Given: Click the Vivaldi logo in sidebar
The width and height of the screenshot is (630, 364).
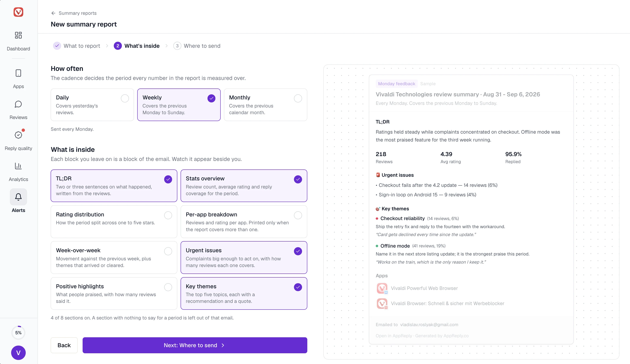Looking at the screenshot, I should point(18,12).
